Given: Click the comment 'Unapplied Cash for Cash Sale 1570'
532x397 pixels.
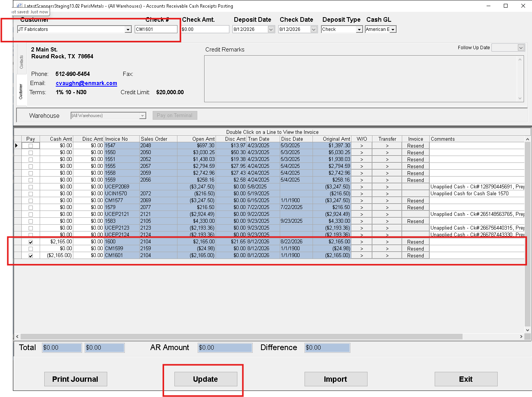Looking at the screenshot, I should pos(469,194).
